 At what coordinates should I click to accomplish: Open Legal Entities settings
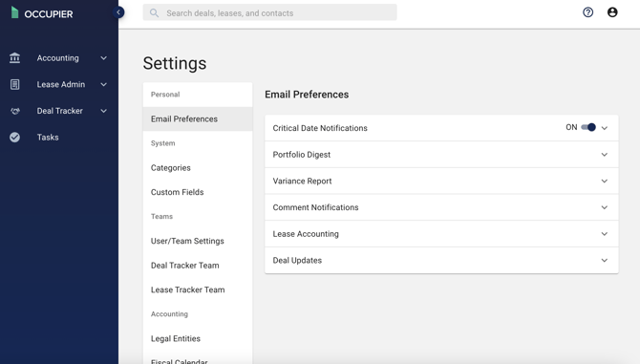coord(198,339)
